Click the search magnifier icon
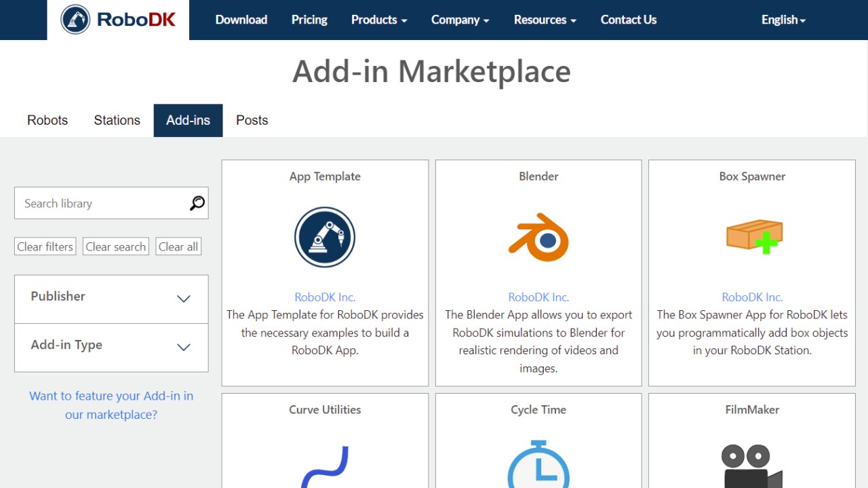The image size is (868, 488). (197, 203)
